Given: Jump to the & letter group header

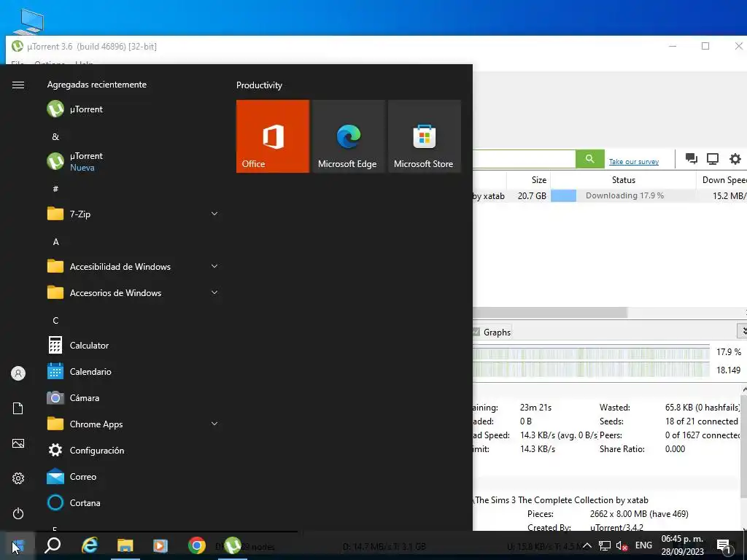Looking at the screenshot, I should [55, 136].
